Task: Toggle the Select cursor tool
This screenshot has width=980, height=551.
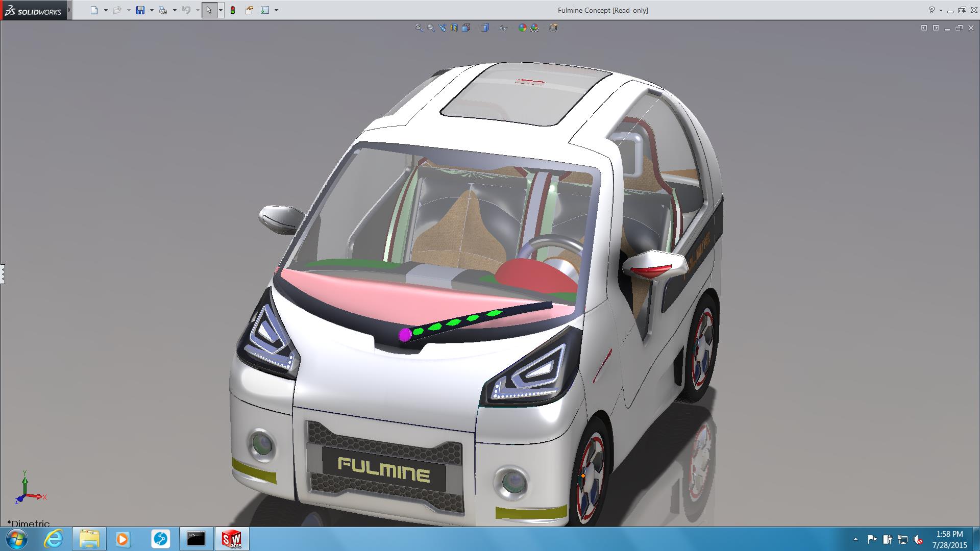Action: (x=209, y=10)
